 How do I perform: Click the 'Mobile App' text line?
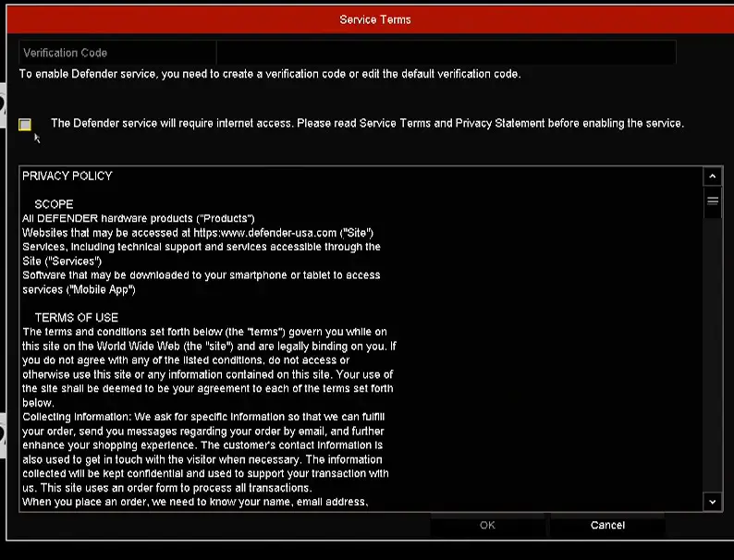80,289
